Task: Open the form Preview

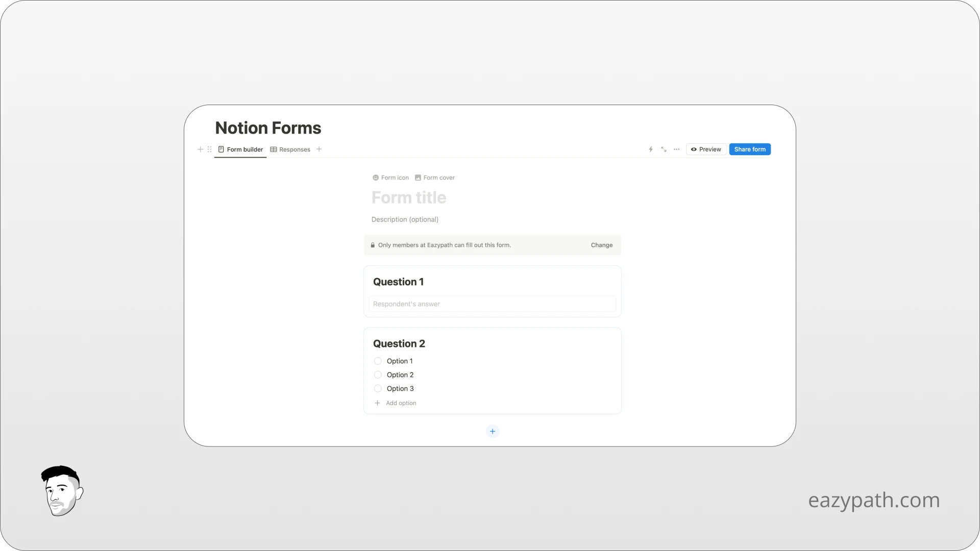Action: tap(706, 149)
